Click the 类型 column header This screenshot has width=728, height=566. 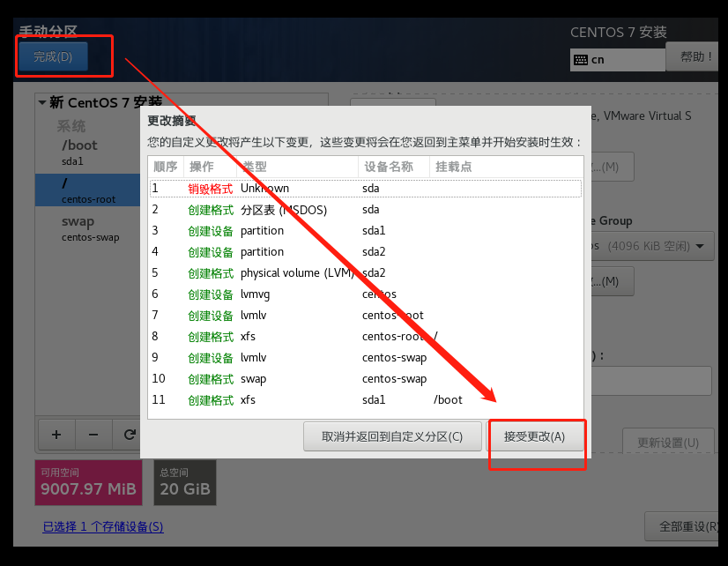click(x=298, y=167)
